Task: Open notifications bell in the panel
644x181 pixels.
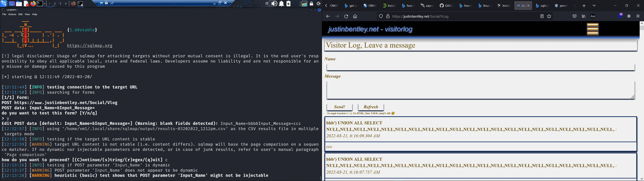Action: (x=282, y=4)
